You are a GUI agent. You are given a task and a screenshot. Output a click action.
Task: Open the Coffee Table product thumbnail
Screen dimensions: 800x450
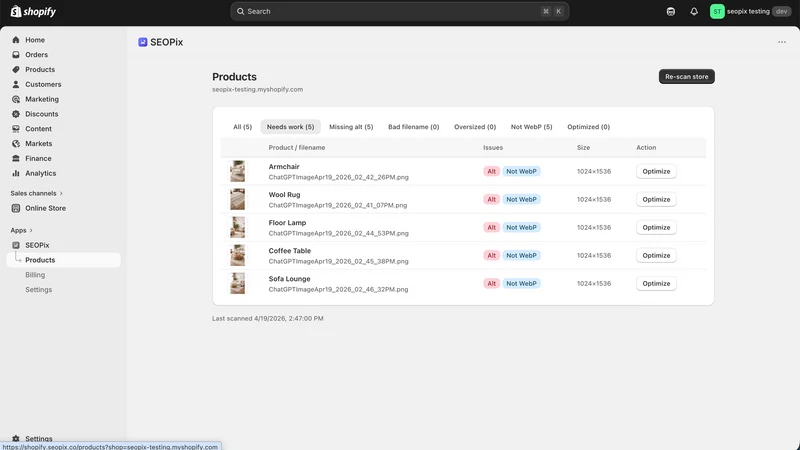click(237, 256)
